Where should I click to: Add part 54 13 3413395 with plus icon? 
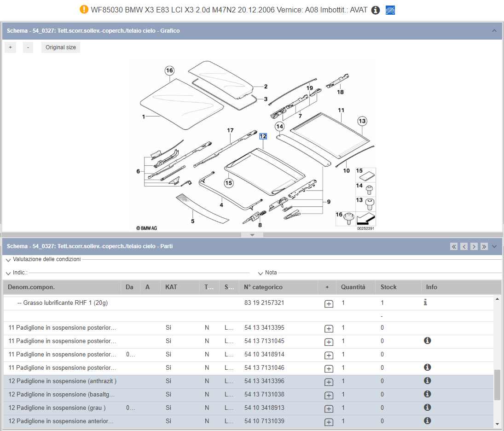[329, 329]
